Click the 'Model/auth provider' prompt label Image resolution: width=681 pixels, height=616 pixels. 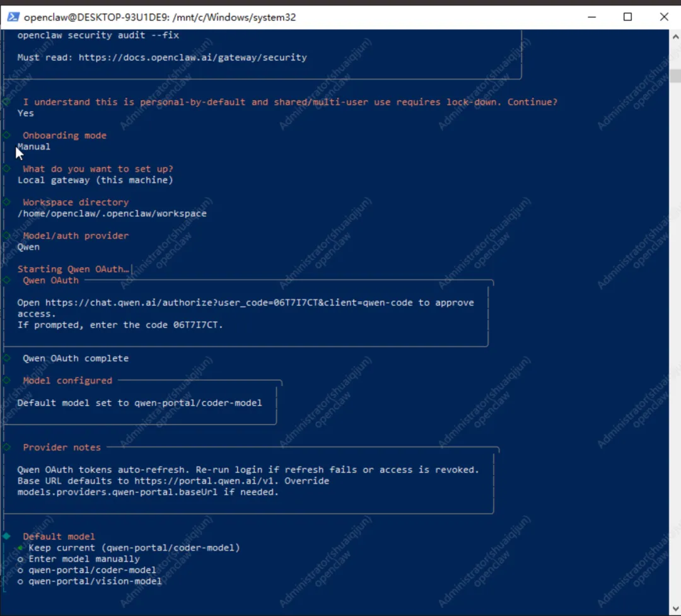[x=76, y=236]
